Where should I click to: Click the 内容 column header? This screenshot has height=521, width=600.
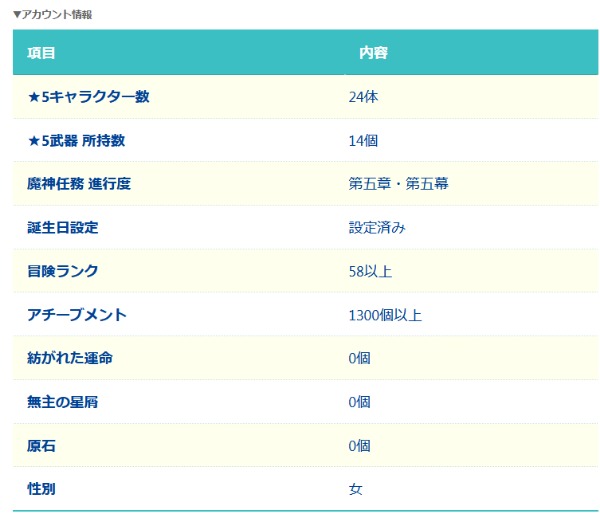[x=373, y=52]
